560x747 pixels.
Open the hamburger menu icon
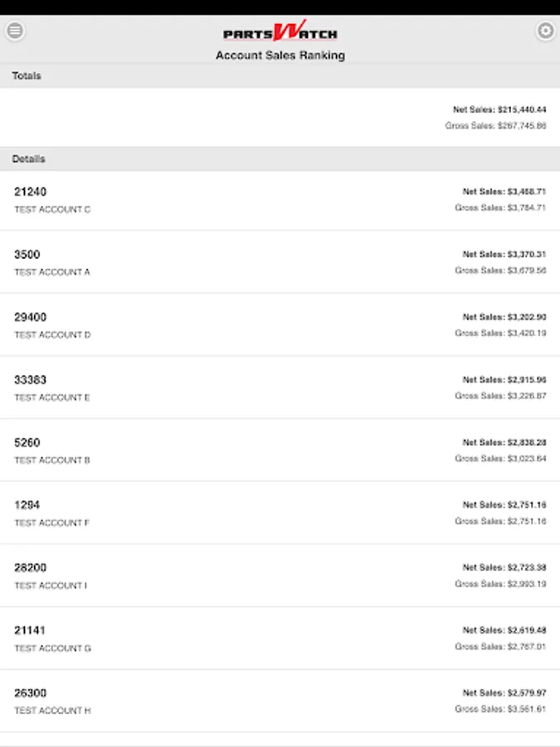15,31
